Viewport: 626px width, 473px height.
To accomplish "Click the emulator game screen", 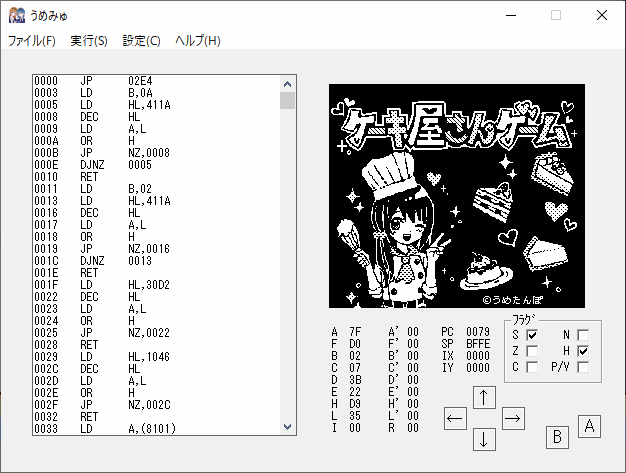I will click(x=457, y=196).
